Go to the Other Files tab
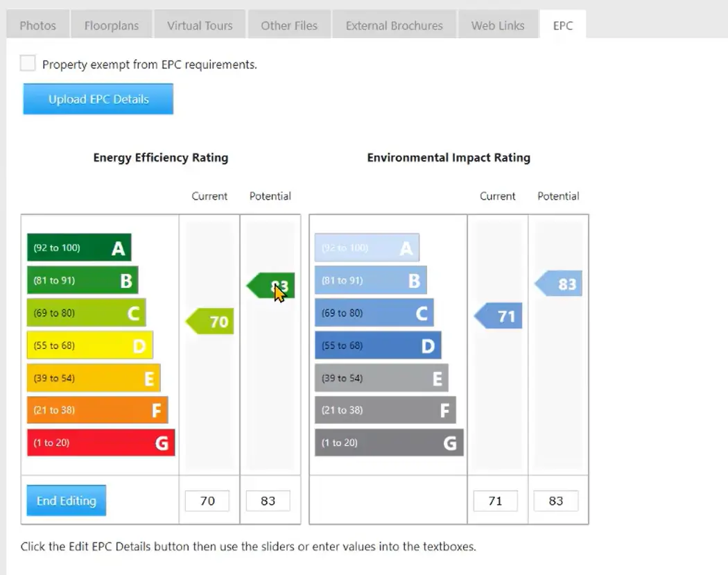The width and height of the screenshot is (728, 575). tap(289, 26)
